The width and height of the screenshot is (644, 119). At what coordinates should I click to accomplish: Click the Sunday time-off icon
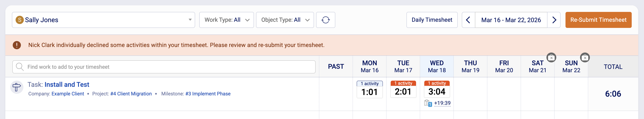585,58
